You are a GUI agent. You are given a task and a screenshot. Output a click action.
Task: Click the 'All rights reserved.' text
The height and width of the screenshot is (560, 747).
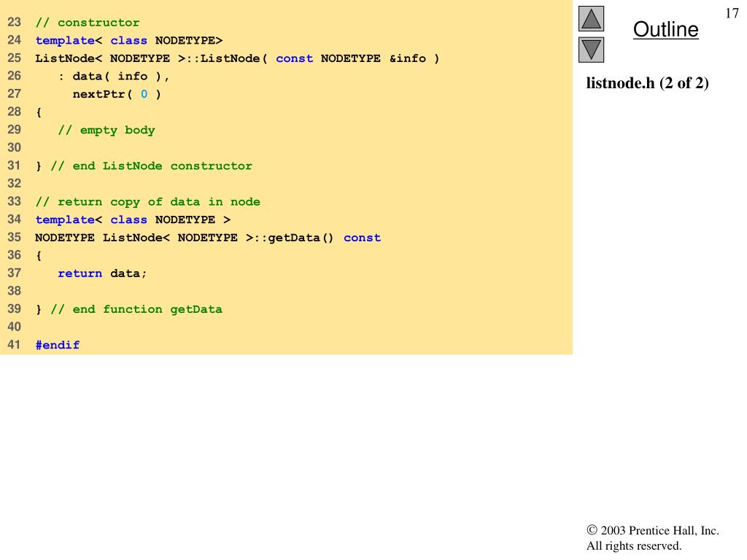[x=634, y=545]
